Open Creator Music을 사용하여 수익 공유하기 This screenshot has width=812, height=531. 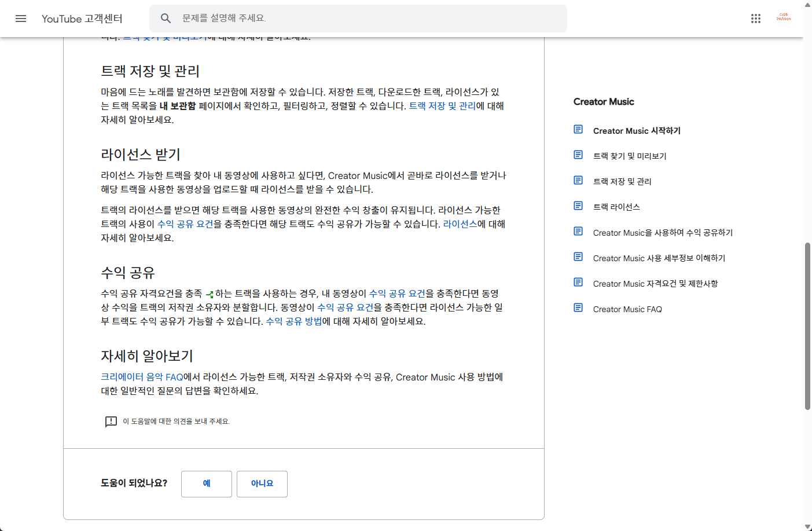tap(663, 233)
